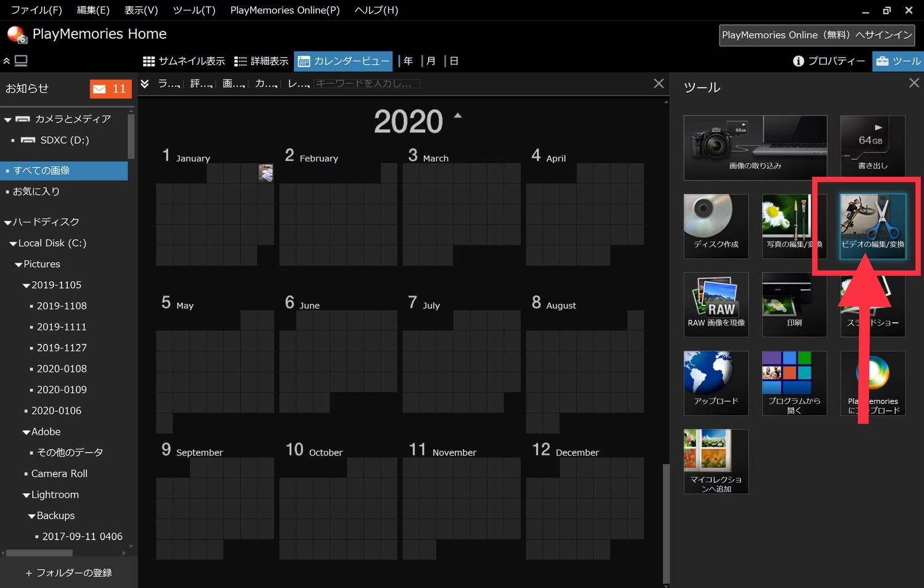
Task: Collapse the 2019-1105 folder node
Action: click(26, 286)
